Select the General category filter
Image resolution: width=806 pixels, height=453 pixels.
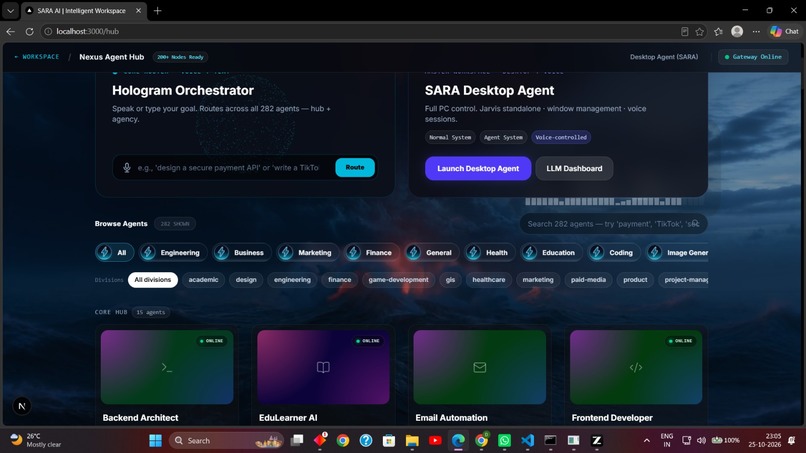[431, 252]
